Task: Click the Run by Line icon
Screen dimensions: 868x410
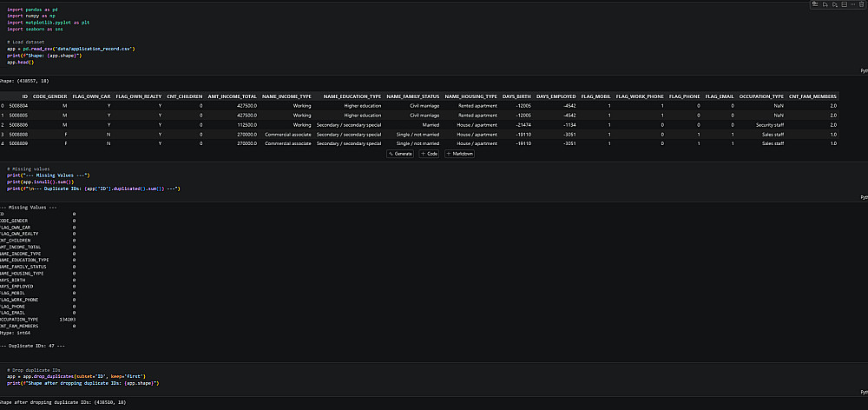Action: point(815,4)
